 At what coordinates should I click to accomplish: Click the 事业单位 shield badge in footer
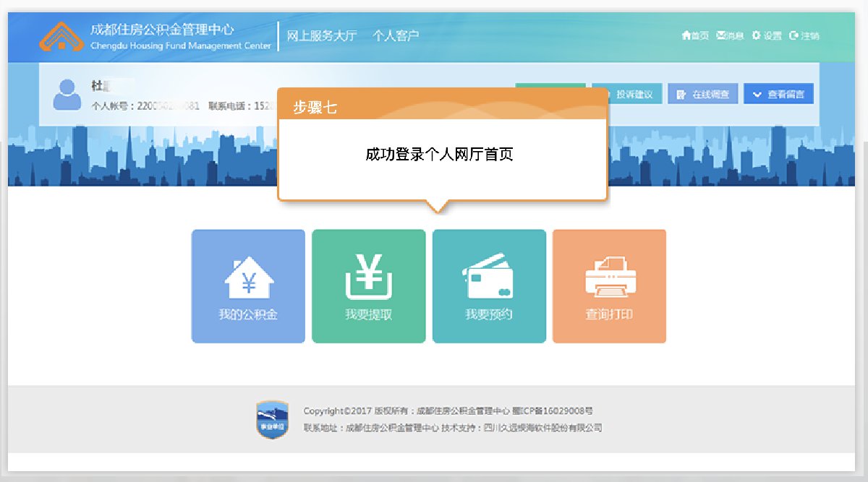(273, 420)
